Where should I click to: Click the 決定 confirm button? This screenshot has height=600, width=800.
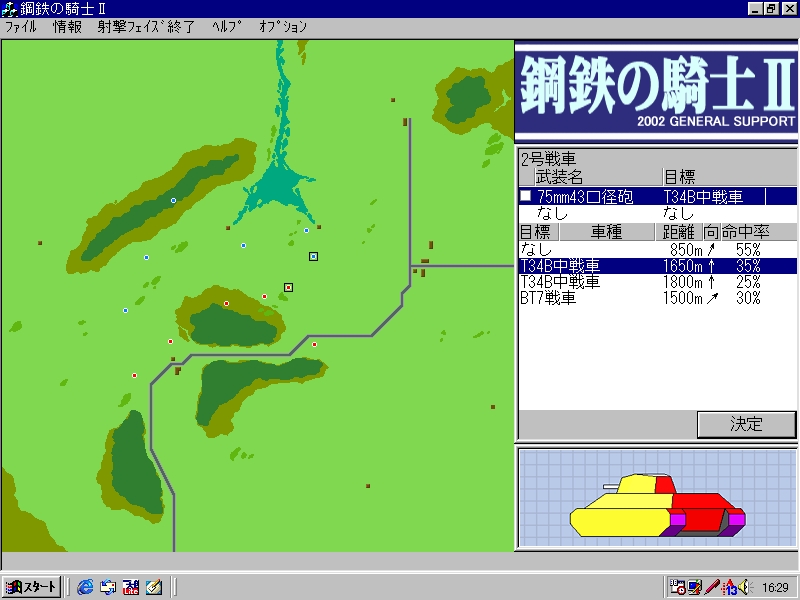[x=746, y=424]
